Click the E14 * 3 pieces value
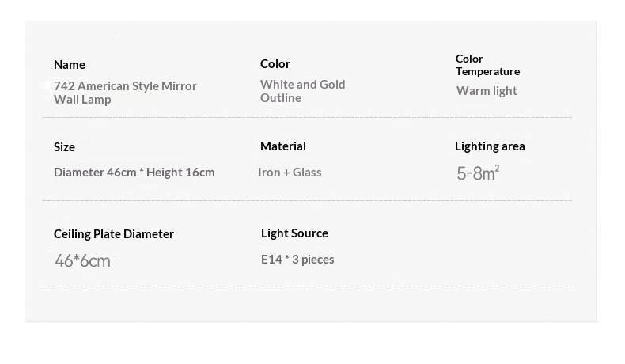625x364 pixels. coord(297,259)
